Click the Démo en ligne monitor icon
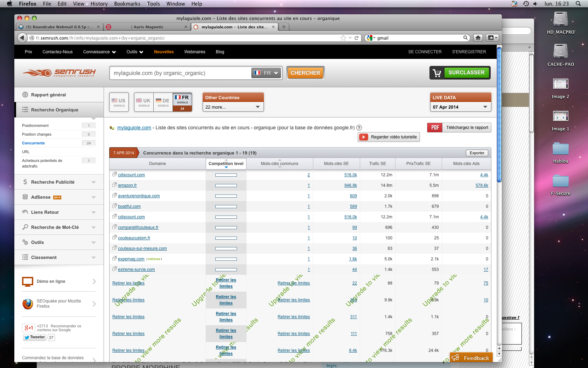The height and width of the screenshot is (368, 588). tap(28, 282)
